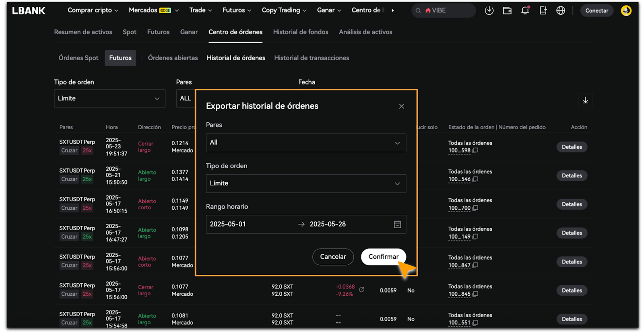Expand the Tipo de orden filter behind dialog

point(109,99)
